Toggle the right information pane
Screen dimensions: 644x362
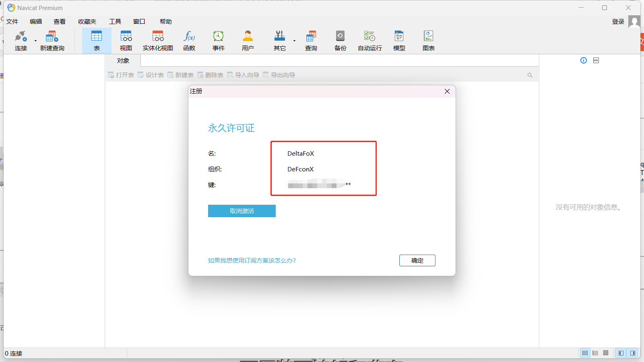pyautogui.click(x=633, y=353)
